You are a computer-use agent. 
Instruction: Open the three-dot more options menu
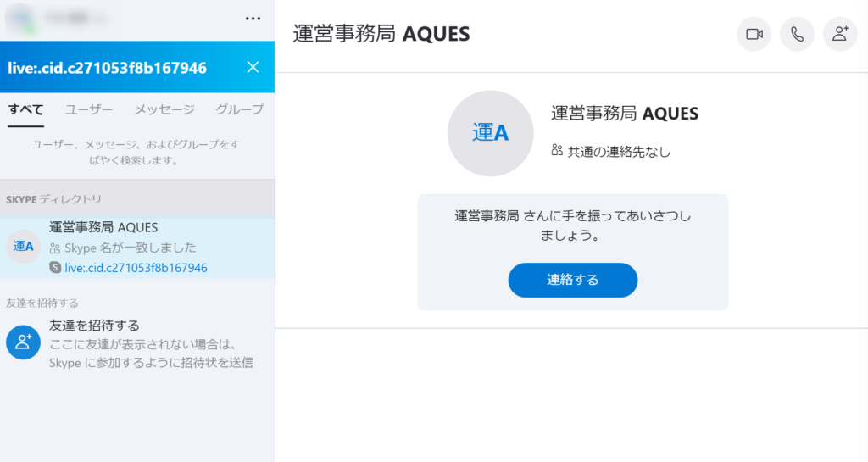click(x=253, y=19)
